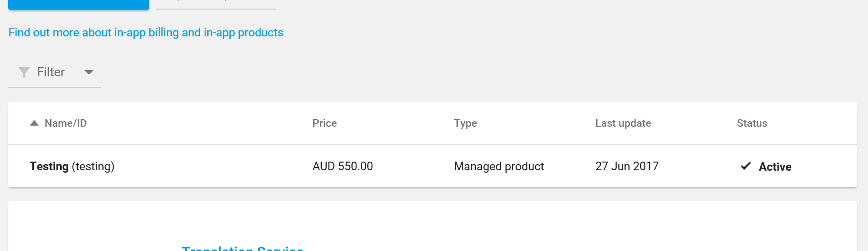Screen dimensions: 868x251
Task: Sort by the Status column header
Action: 752,123
